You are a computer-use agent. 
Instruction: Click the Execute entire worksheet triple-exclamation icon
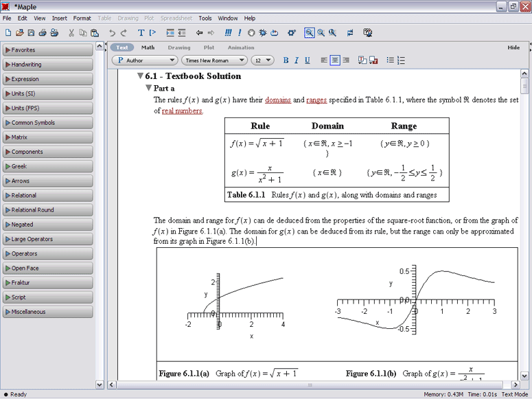[228, 32]
